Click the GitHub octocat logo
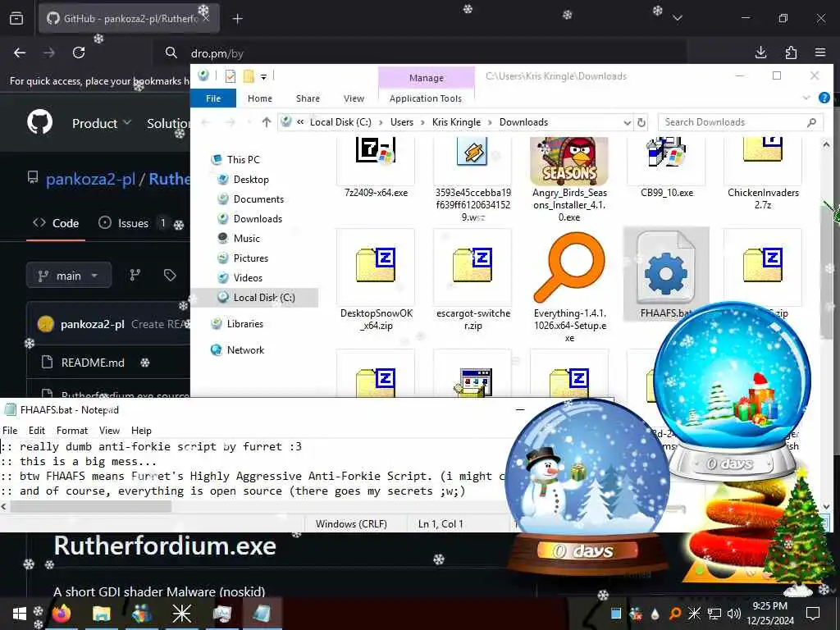Viewport: 840px width, 630px height. click(40, 122)
